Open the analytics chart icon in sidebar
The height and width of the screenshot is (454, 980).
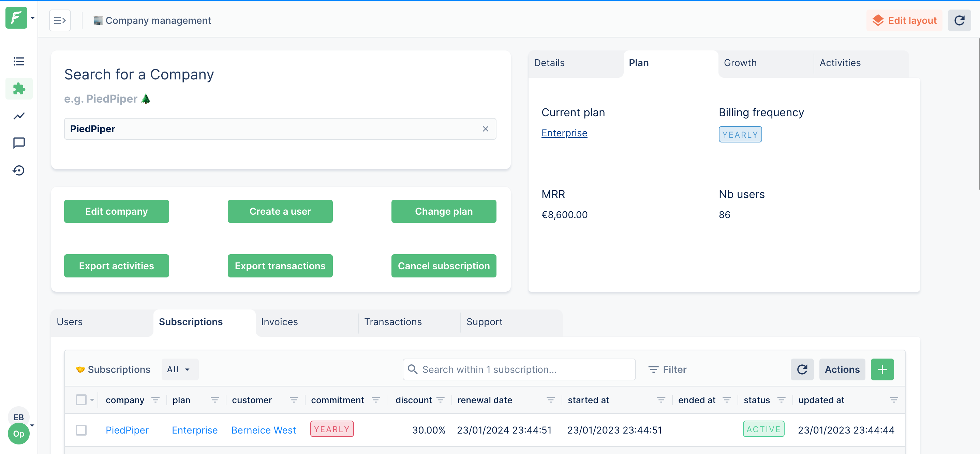tap(19, 116)
